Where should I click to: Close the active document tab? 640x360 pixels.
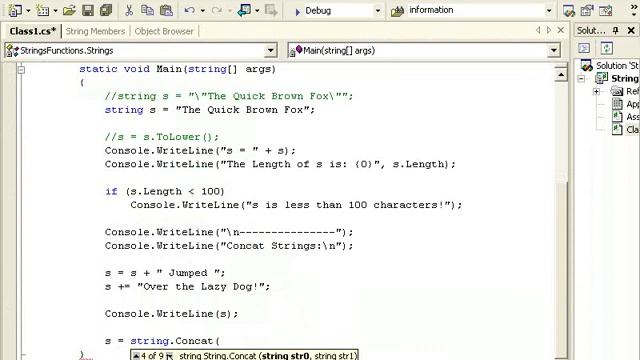(561, 30)
